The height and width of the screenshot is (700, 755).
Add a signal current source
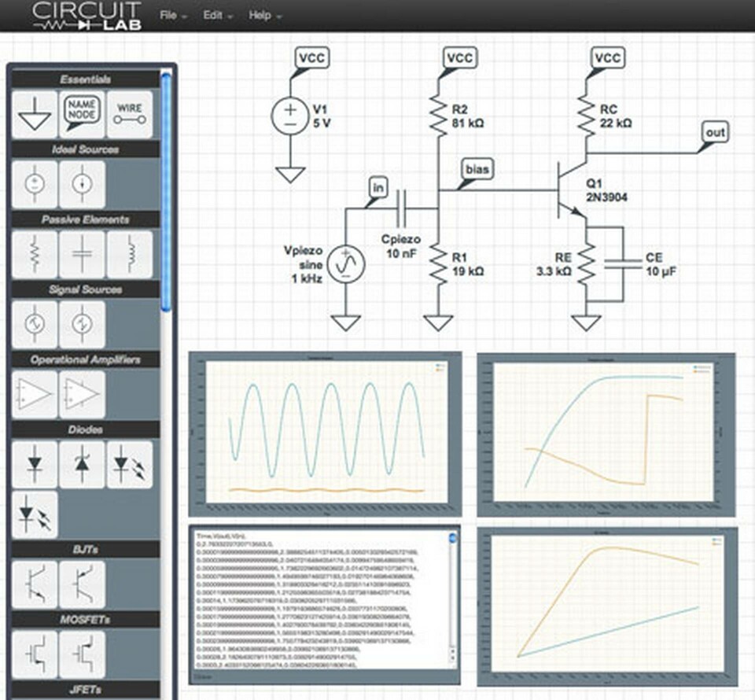coord(82,324)
